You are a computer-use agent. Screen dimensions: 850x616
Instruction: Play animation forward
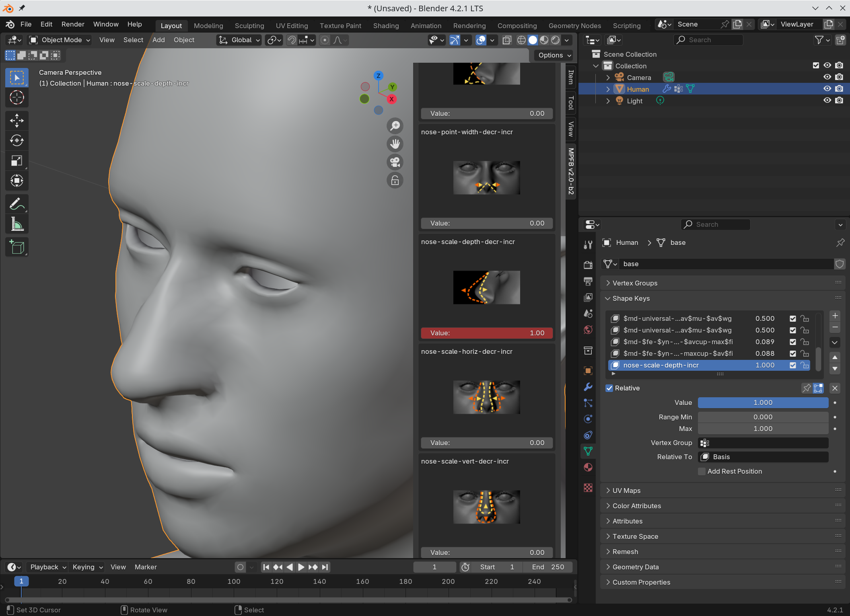click(x=301, y=567)
